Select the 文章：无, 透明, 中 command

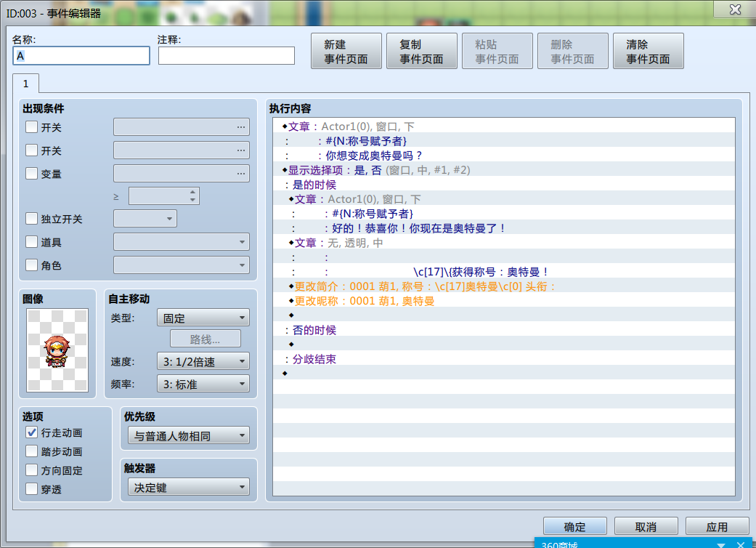click(x=504, y=243)
